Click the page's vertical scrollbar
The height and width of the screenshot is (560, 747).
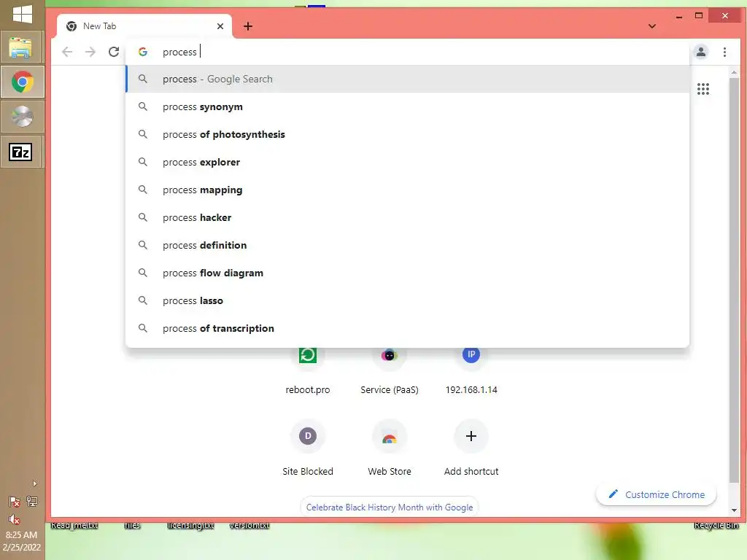pos(734,281)
